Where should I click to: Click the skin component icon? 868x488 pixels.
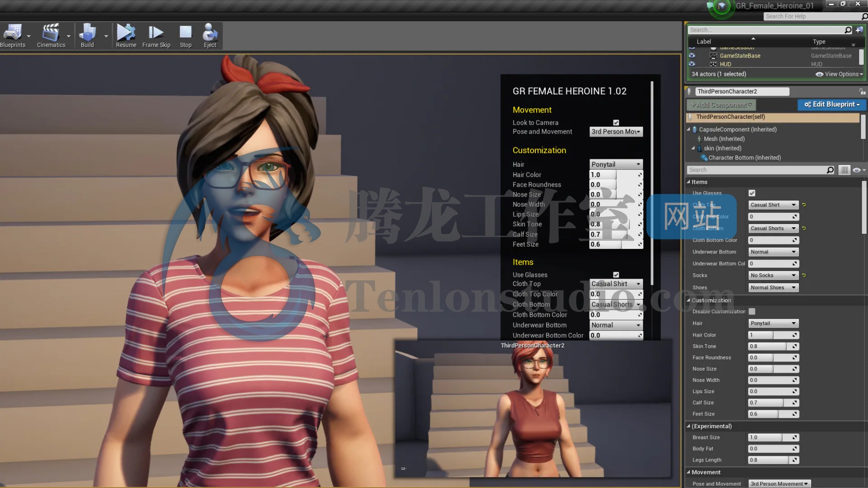[x=699, y=148]
